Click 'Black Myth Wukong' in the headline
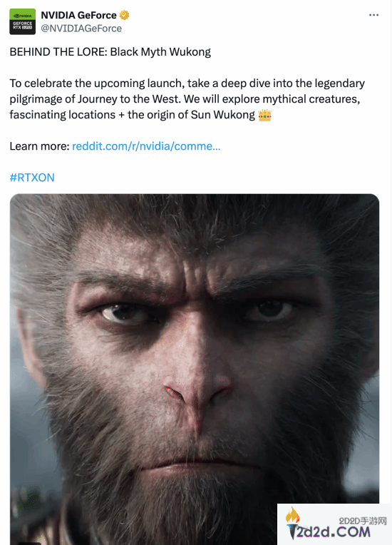 [160, 52]
